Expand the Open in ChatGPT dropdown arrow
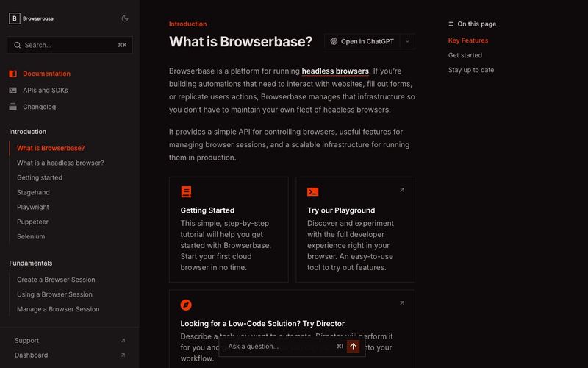The height and width of the screenshot is (368, 588). coord(407,41)
